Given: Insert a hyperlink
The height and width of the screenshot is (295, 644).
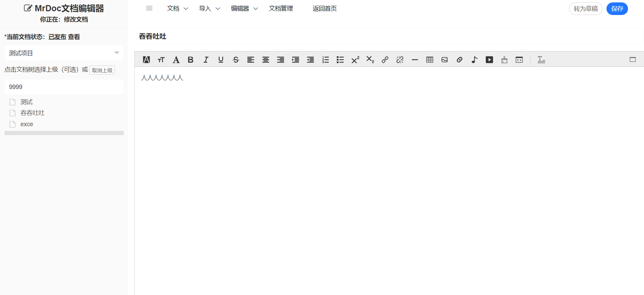Looking at the screenshot, I should [x=385, y=60].
